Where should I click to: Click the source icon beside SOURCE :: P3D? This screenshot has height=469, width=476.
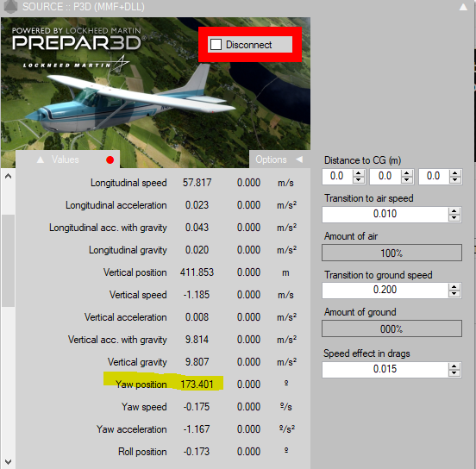coord(10,7)
